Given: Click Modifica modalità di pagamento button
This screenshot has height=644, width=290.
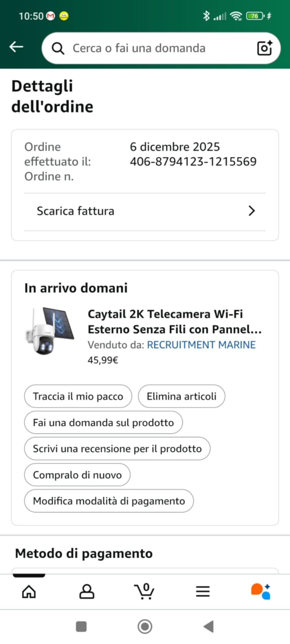Looking at the screenshot, I should point(109,501).
